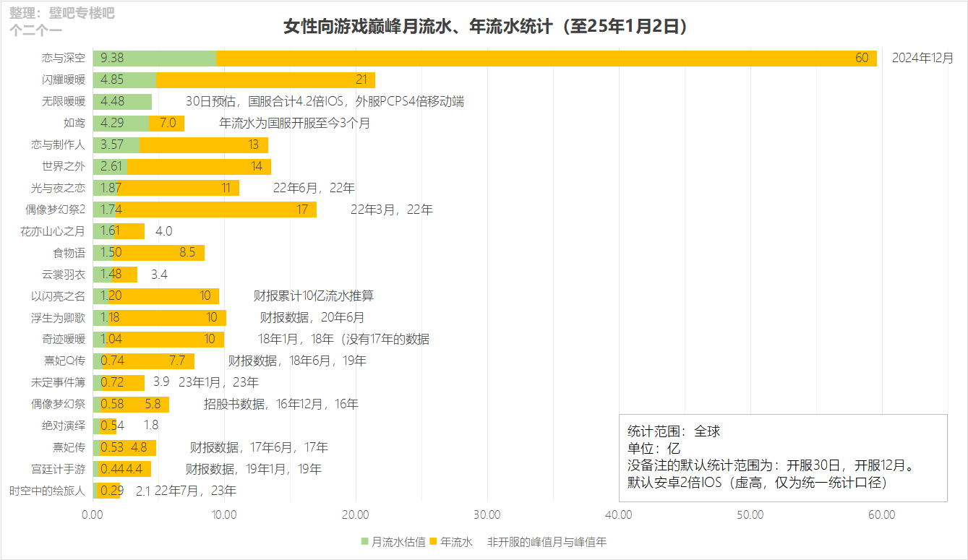This screenshot has height=560, width=968.
Task: Select the 9.38 monthly value label
Action: click(x=112, y=59)
